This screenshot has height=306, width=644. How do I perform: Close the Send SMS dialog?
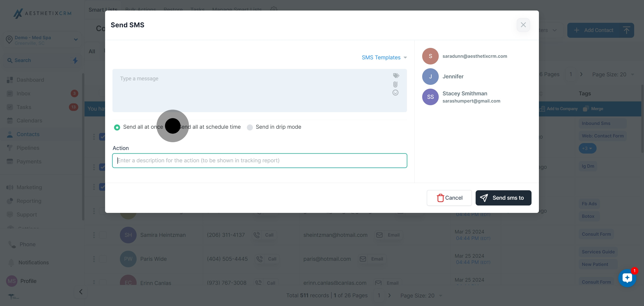pyautogui.click(x=523, y=25)
